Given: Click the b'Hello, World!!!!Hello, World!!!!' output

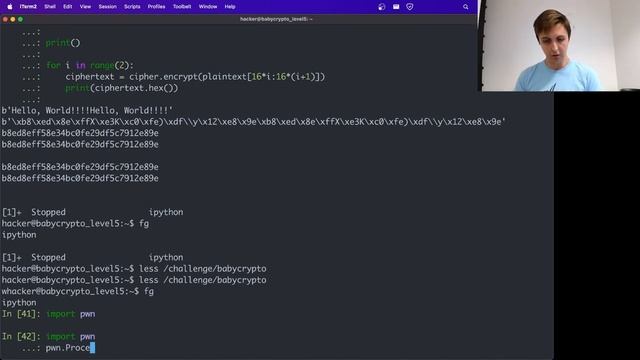Looking at the screenshot, I should coord(87,111).
